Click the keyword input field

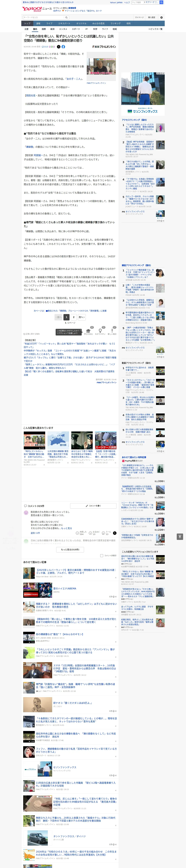[44, 18]
